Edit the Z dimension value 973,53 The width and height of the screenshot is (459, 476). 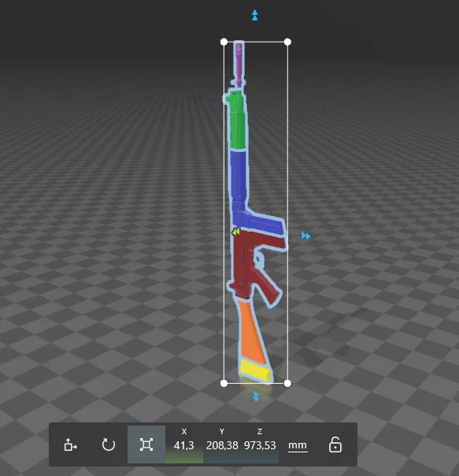260,445
